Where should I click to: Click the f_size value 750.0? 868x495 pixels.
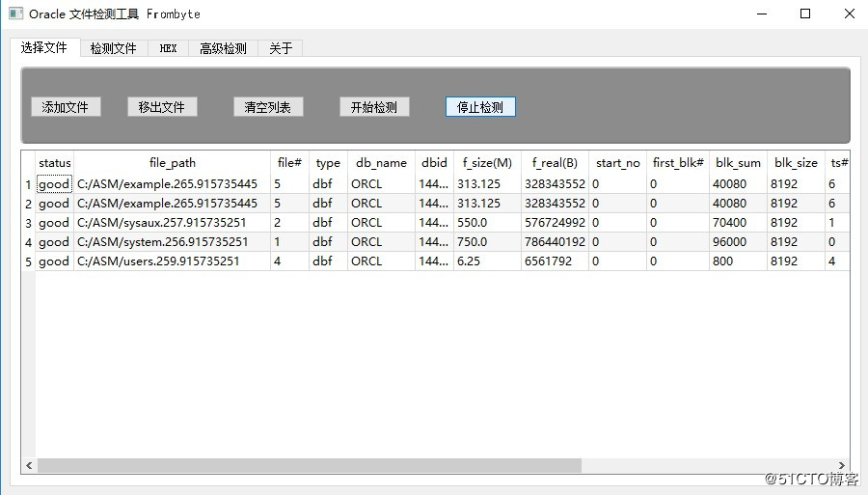473,242
